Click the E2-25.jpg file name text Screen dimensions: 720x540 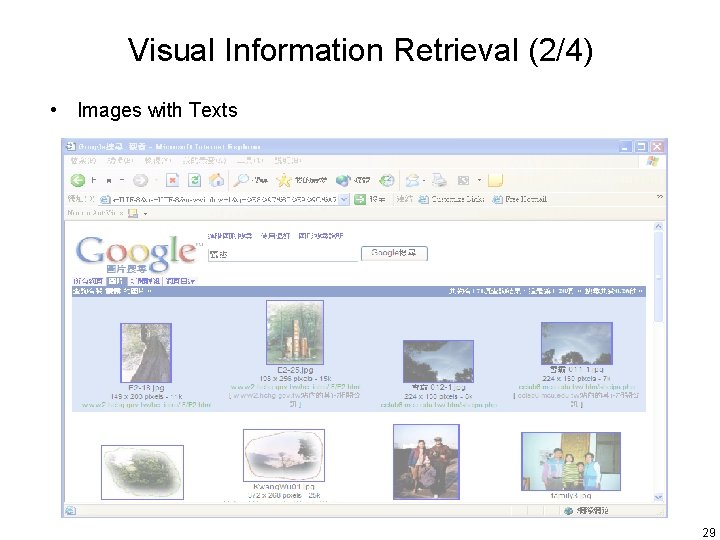[295, 370]
